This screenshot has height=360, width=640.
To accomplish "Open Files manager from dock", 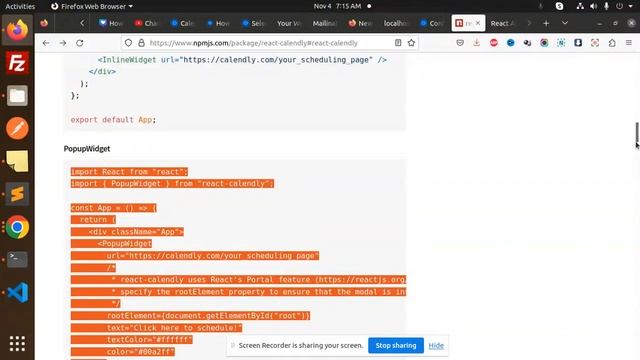I will click(17, 96).
